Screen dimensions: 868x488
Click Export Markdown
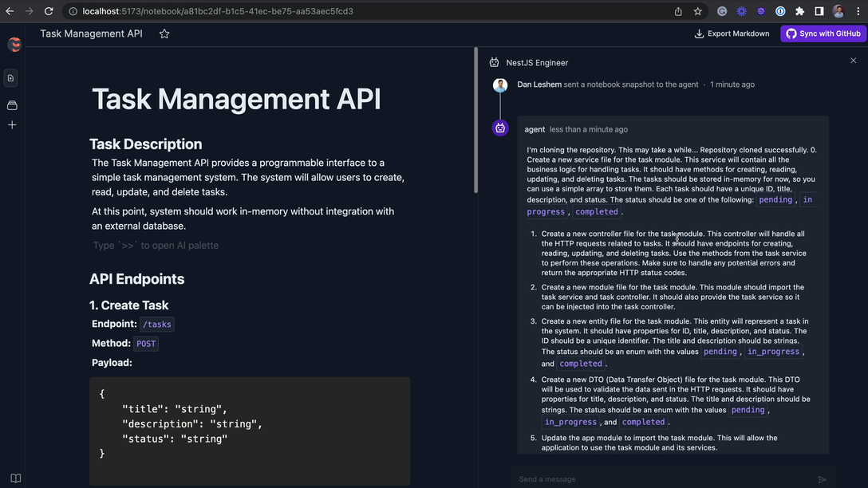point(737,33)
